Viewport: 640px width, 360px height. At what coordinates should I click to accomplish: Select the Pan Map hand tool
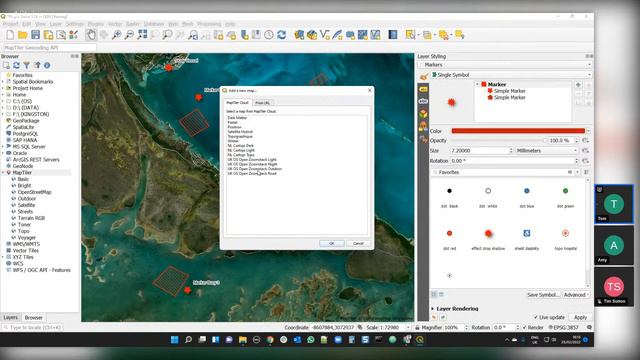(x=91, y=35)
